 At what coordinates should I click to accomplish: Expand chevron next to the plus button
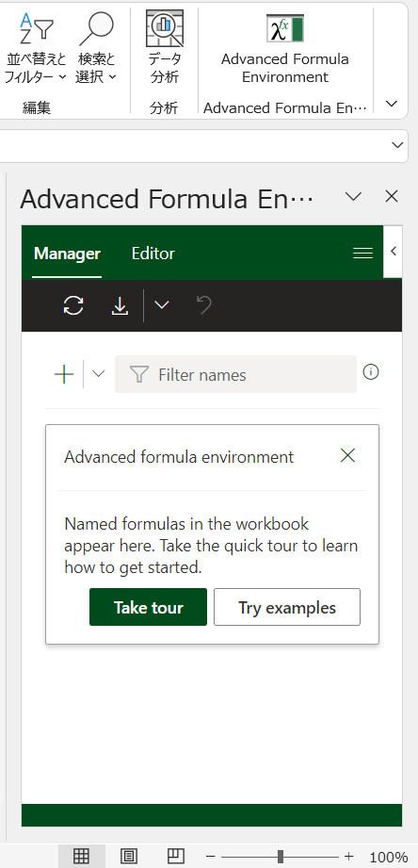pyautogui.click(x=98, y=374)
